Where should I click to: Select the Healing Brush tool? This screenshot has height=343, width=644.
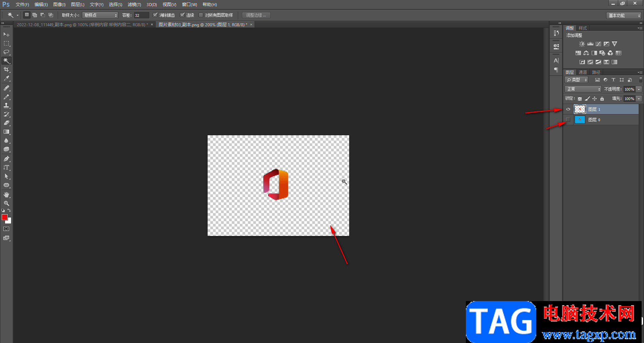click(6, 88)
